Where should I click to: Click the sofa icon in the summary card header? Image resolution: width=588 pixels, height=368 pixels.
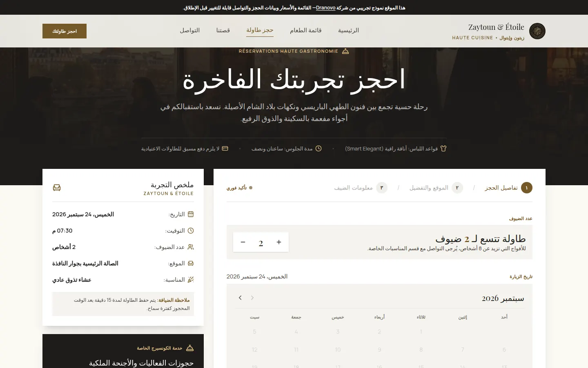(57, 188)
